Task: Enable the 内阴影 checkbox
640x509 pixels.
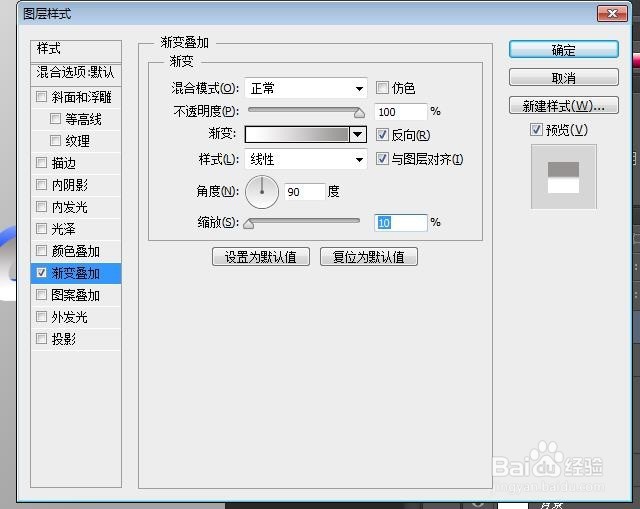Action: pyautogui.click(x=41, y=184)
